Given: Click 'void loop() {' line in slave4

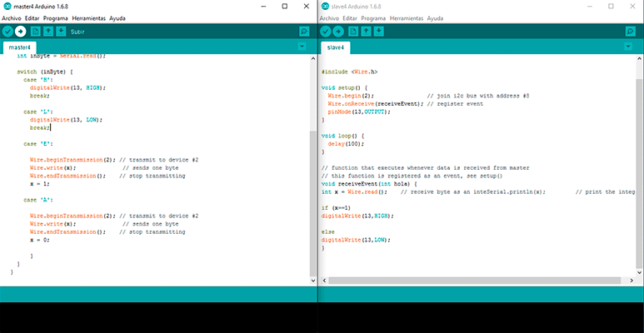Looking at the screenshot, I should click(342, 136).
